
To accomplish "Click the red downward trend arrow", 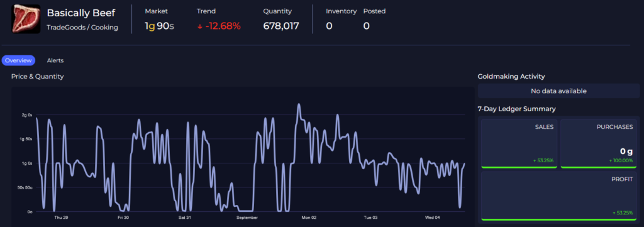I will pyautogui.click(x=199, y=26).
